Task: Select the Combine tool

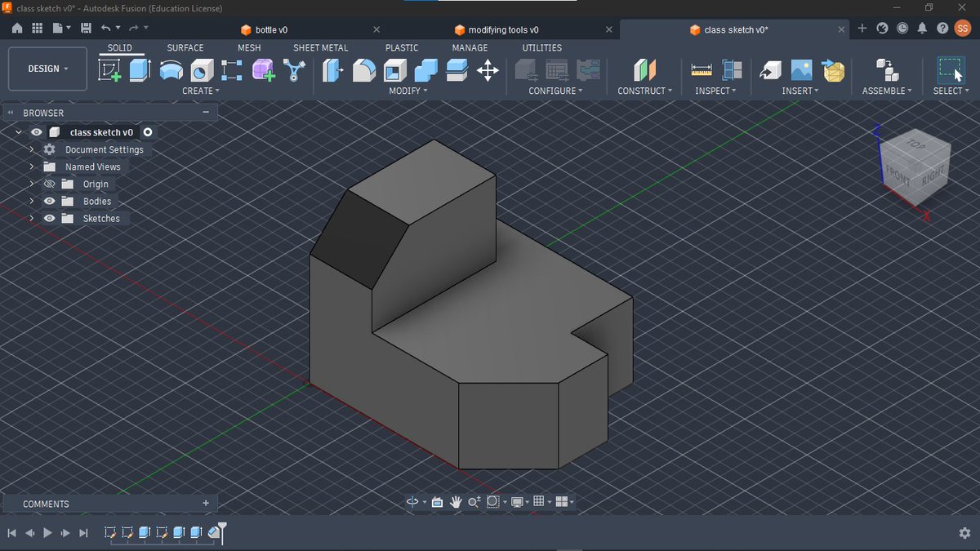Action: click(425, 70)
